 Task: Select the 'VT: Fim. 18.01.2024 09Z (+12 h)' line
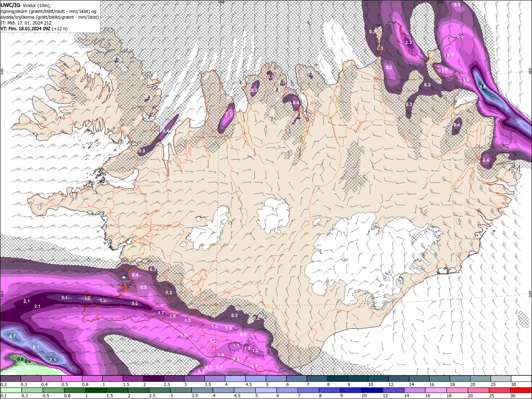click(x=34, y=29)
